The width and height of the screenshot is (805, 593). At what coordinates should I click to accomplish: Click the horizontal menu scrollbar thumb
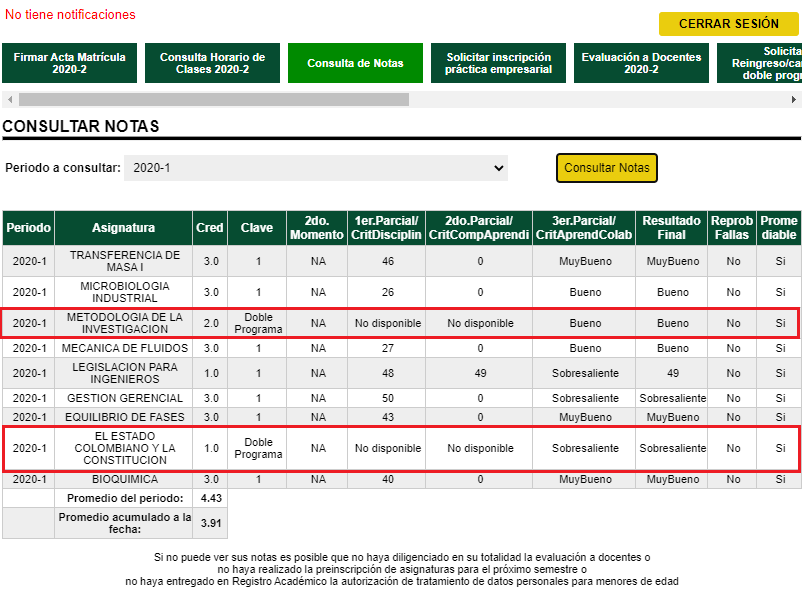[x=214, y=99]
